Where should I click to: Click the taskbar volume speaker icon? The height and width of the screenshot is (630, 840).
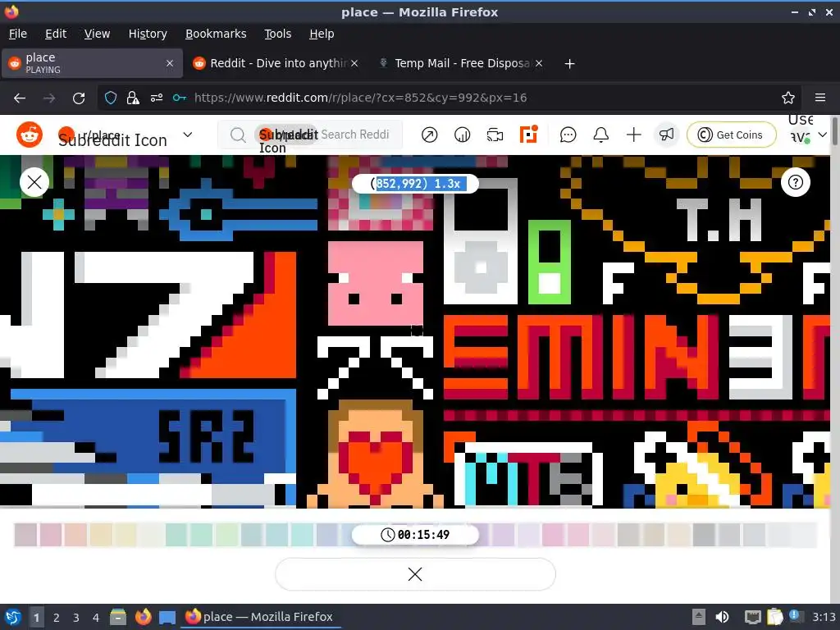(x=722, y=617)
